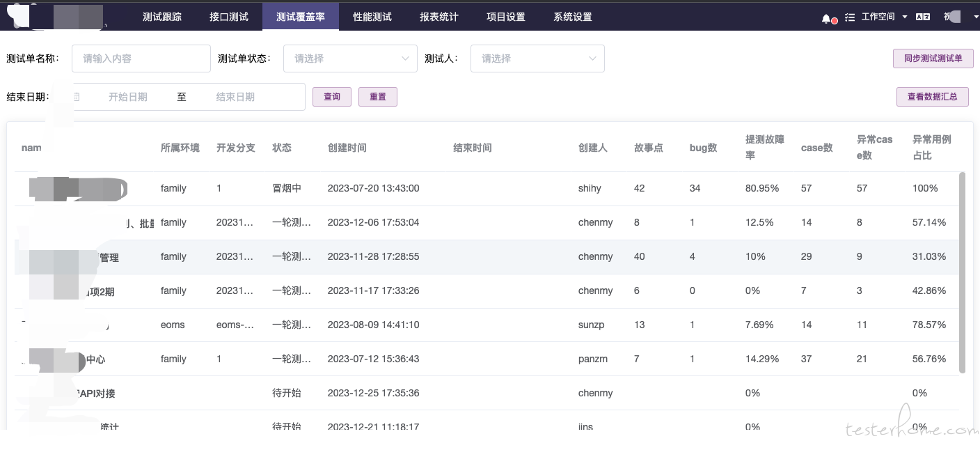Click the 冒烟中 status cell

tap(287, 188)
